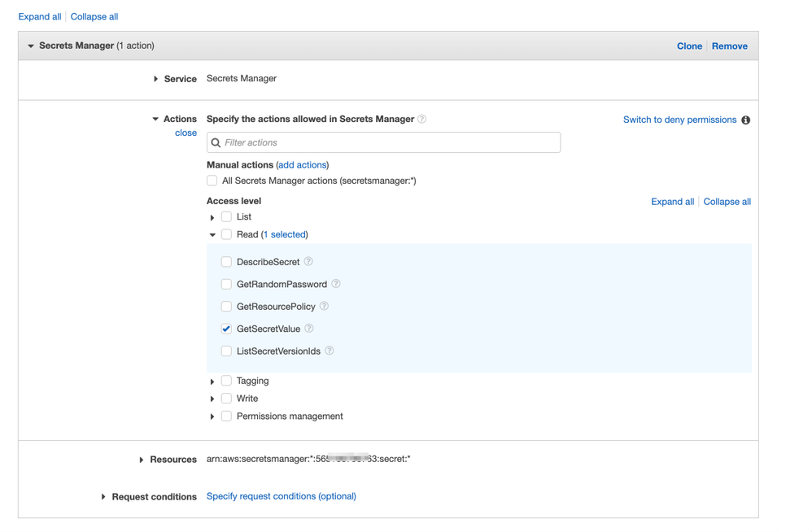Expand the List access level arrow
The width and height of the screenshot is (812, 532).
(x=212, y=217)
